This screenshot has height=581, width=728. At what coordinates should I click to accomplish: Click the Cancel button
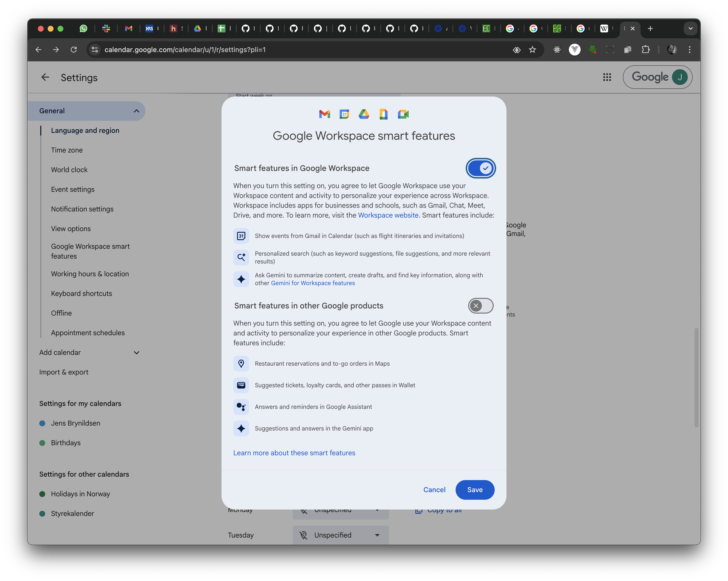click(x=434, y=490)
